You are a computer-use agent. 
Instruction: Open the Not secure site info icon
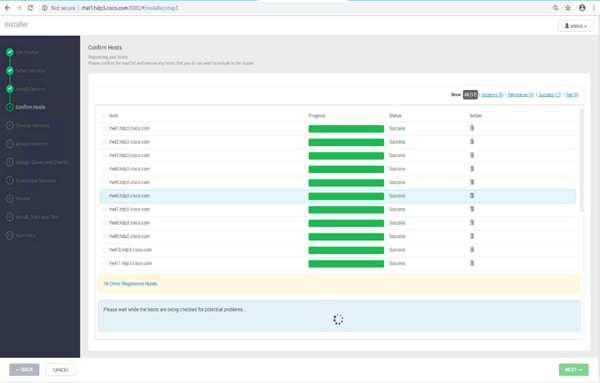coord(45,8)
